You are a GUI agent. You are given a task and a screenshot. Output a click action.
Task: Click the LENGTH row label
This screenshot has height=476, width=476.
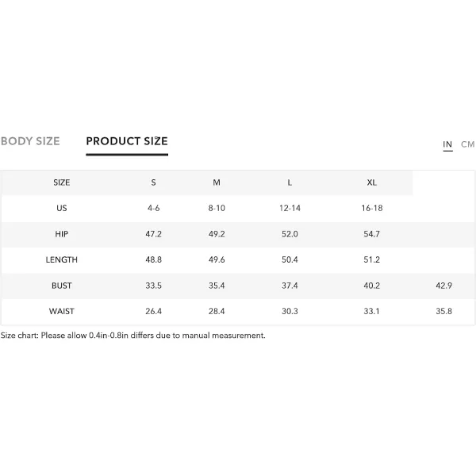tap(62, 260)
